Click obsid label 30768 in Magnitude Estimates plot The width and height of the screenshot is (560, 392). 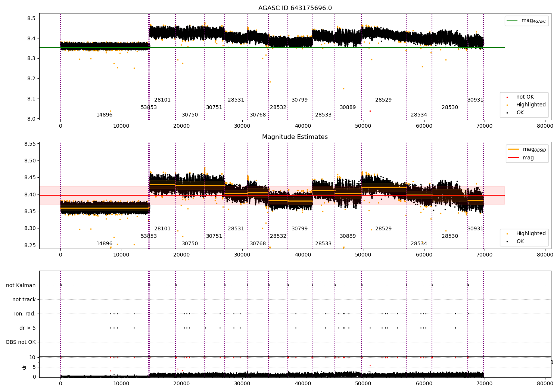coord(258,244)
